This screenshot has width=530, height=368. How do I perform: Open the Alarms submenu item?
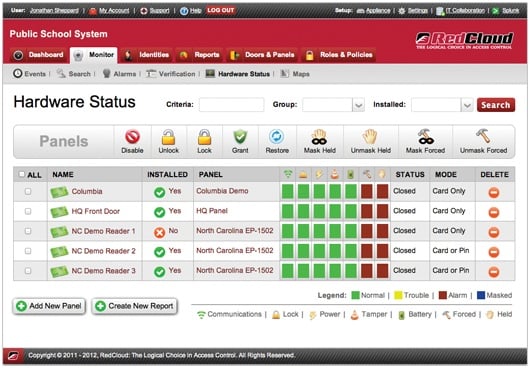(x=119, y=74)
